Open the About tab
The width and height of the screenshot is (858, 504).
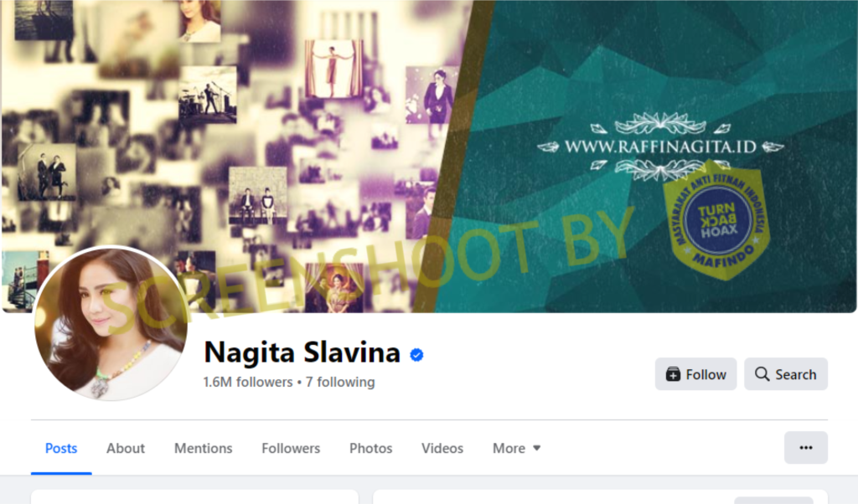[126, 448]
